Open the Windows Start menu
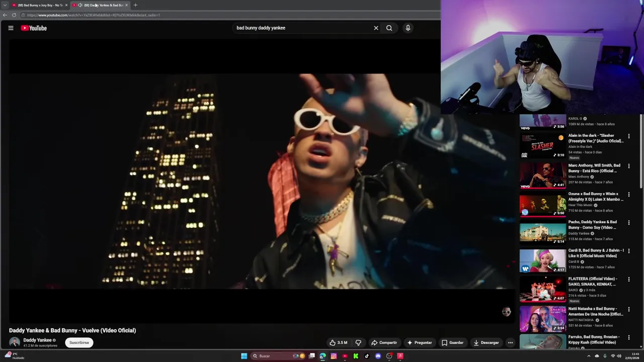 (x=244, y=356)
